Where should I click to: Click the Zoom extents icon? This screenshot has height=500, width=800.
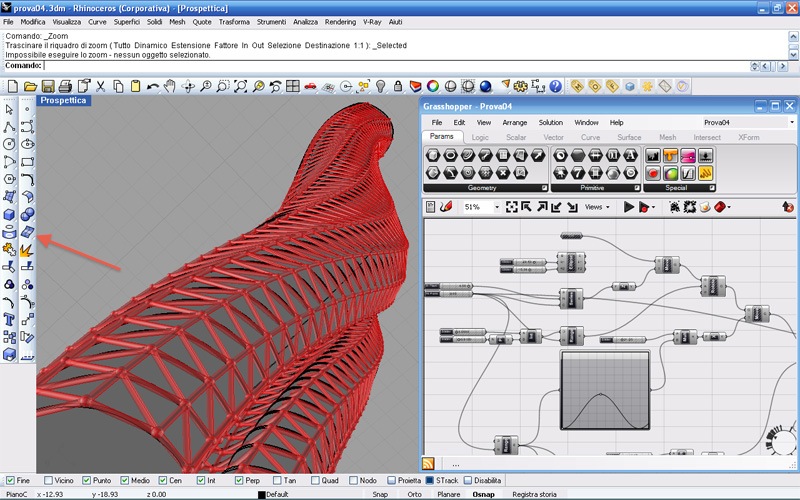(240, 86)
